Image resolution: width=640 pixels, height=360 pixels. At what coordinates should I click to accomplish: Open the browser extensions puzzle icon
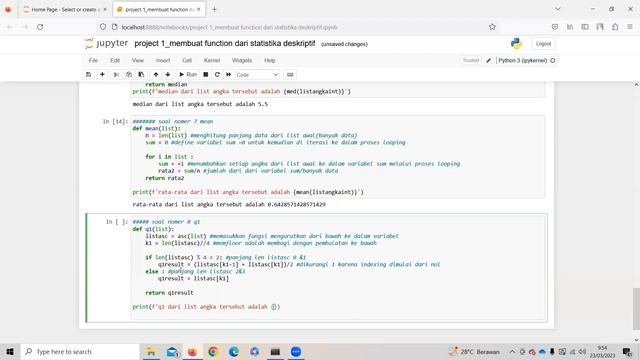[x=615, y=27]
